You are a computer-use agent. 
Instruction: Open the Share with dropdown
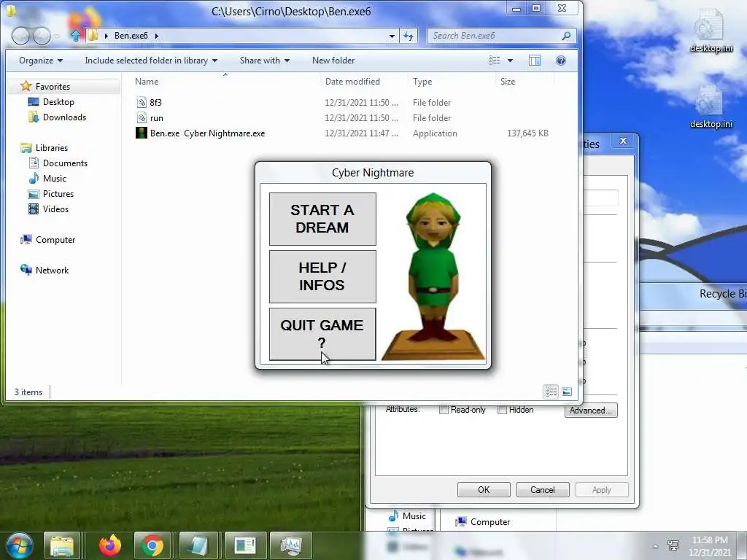(x=264, y=61)
